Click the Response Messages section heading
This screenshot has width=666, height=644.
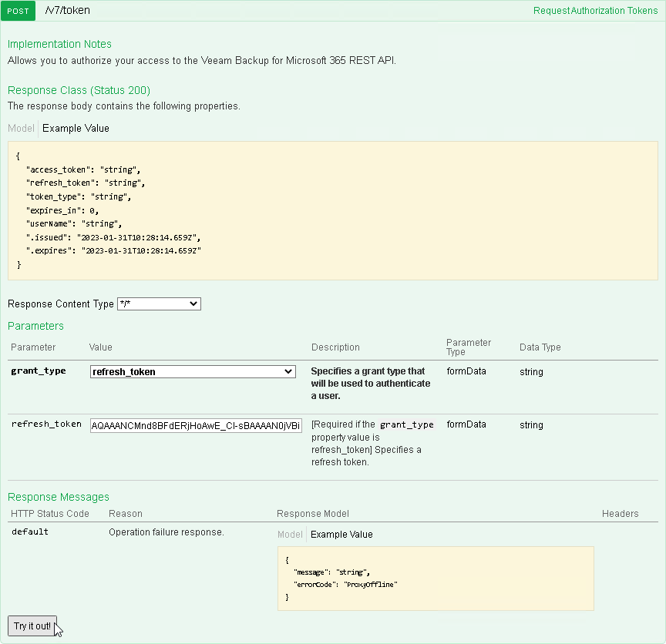[x=59, y=497]
